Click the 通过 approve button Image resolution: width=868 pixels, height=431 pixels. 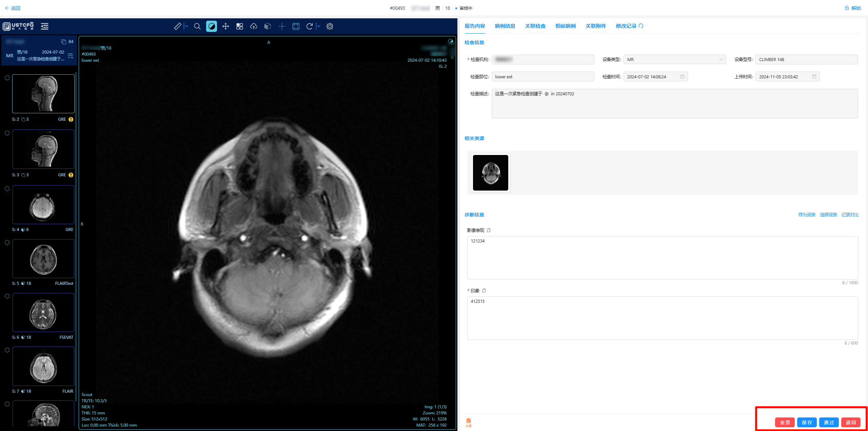tap(829, 422)
